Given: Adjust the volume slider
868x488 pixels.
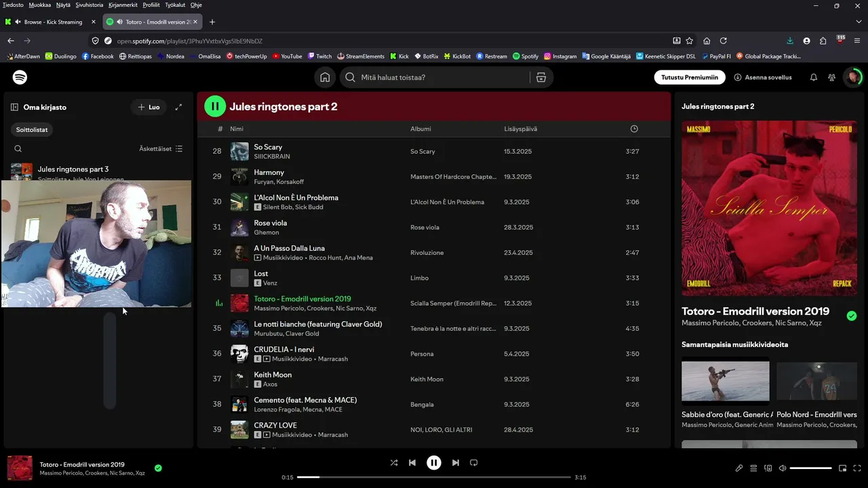Looking at the screenshot, I should coord(811,468).
